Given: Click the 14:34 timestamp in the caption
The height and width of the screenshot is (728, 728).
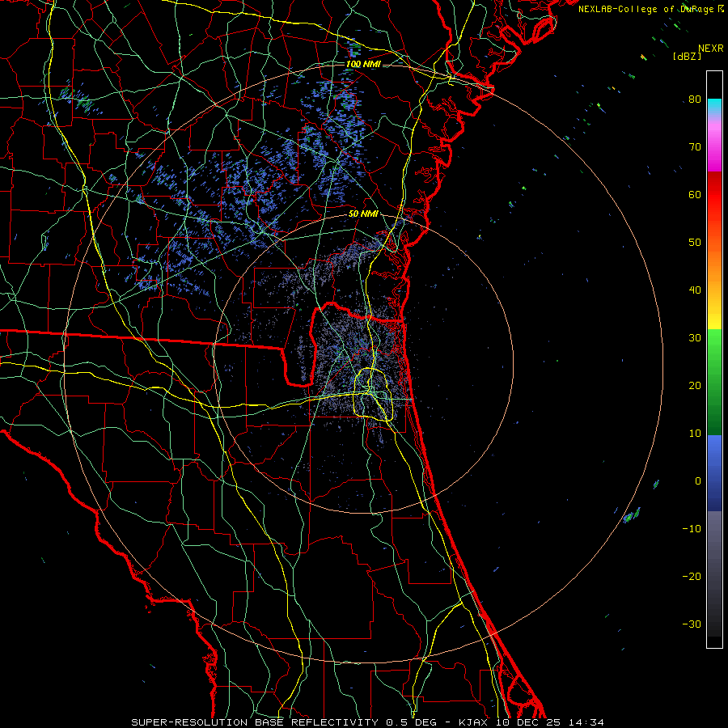Looking at the screenshot, I should pos(588,722).
